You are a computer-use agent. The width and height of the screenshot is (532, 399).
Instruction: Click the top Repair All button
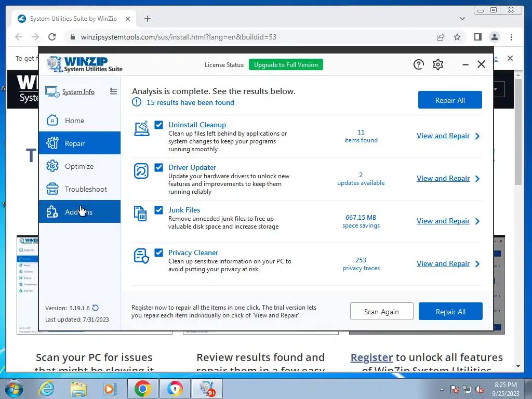(450, 100)
